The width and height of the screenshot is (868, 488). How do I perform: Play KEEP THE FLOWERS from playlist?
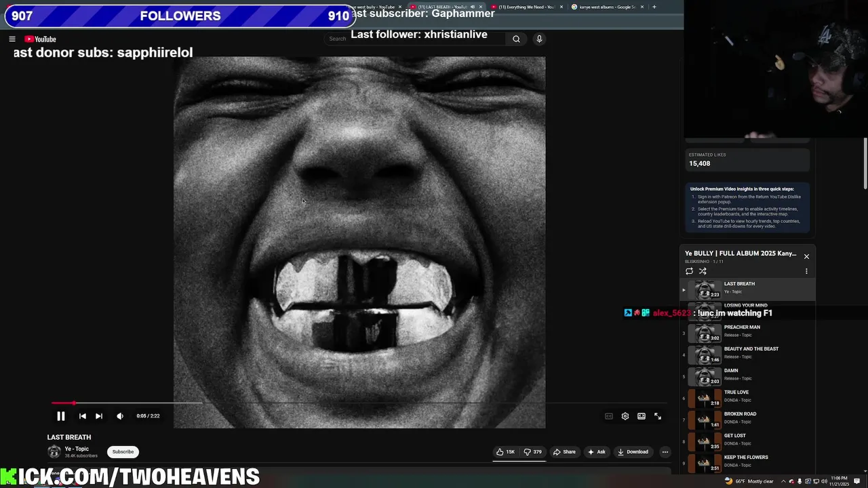click(748, 463)
